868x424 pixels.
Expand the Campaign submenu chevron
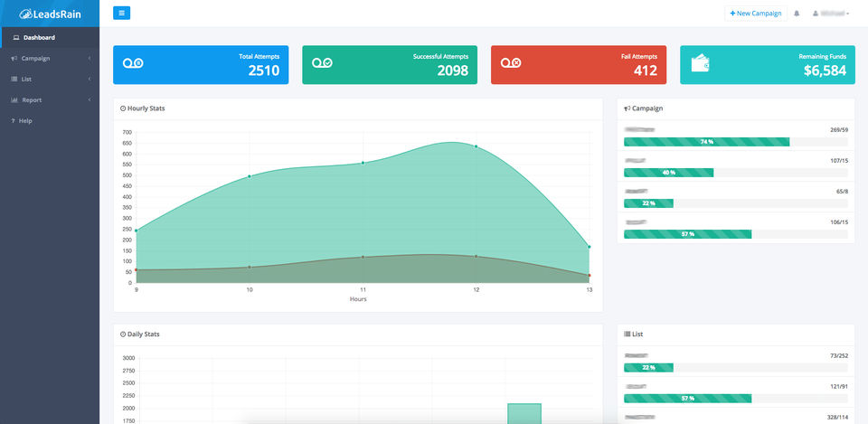(x=90, y=58)
